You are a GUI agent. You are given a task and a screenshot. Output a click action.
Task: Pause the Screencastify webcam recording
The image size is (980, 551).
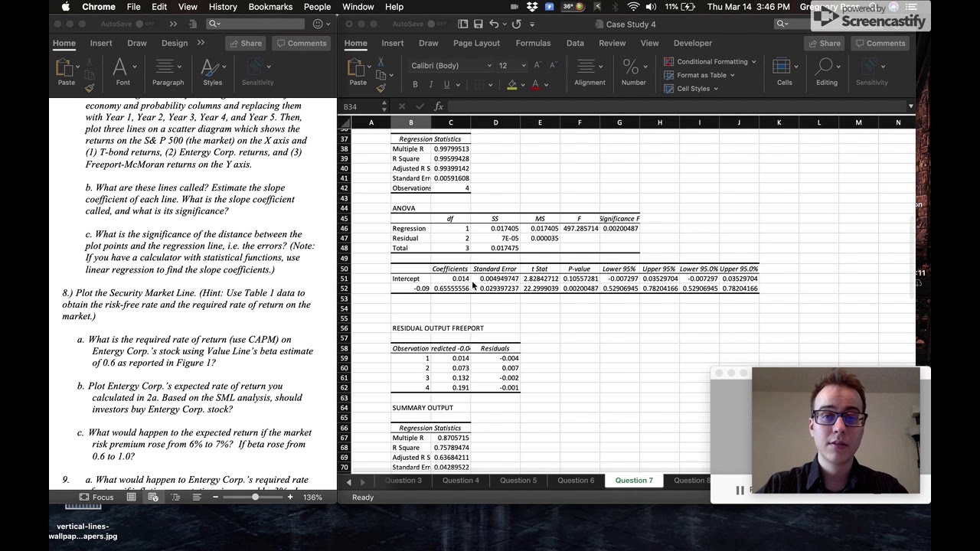tap(740, 491)
